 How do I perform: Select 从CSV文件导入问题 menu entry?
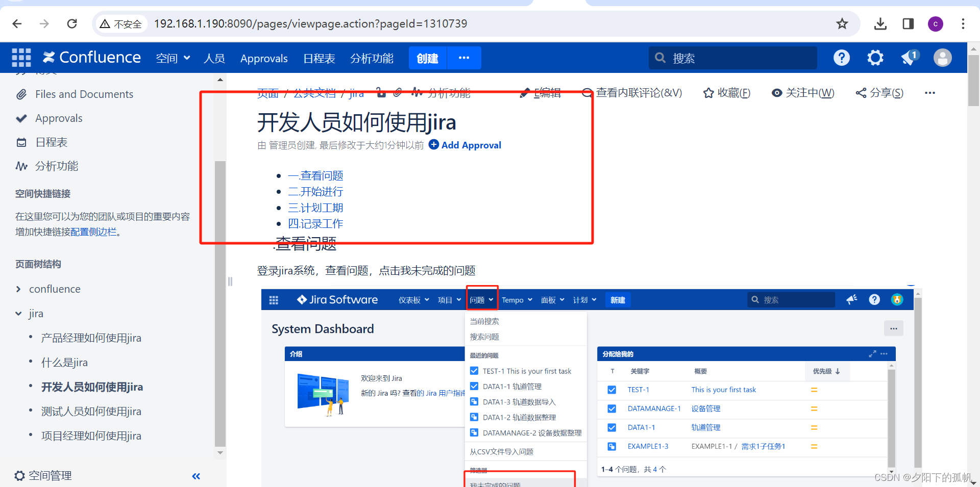pos(501,452)
